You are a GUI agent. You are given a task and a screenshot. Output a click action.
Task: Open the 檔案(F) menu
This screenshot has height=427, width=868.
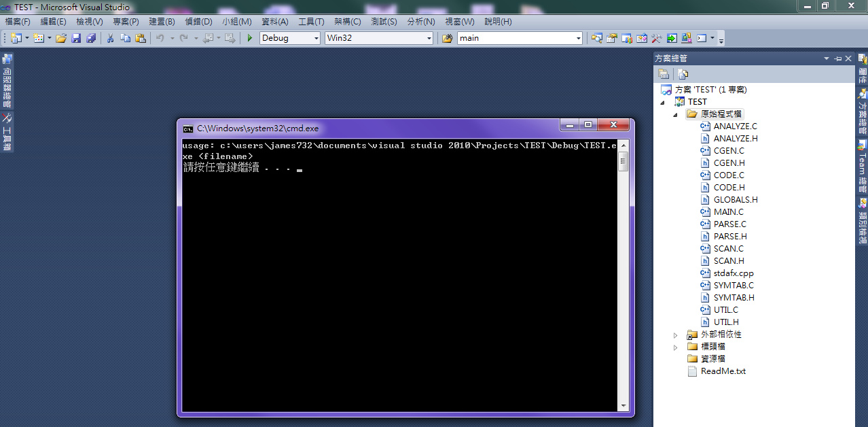(18, 22)
